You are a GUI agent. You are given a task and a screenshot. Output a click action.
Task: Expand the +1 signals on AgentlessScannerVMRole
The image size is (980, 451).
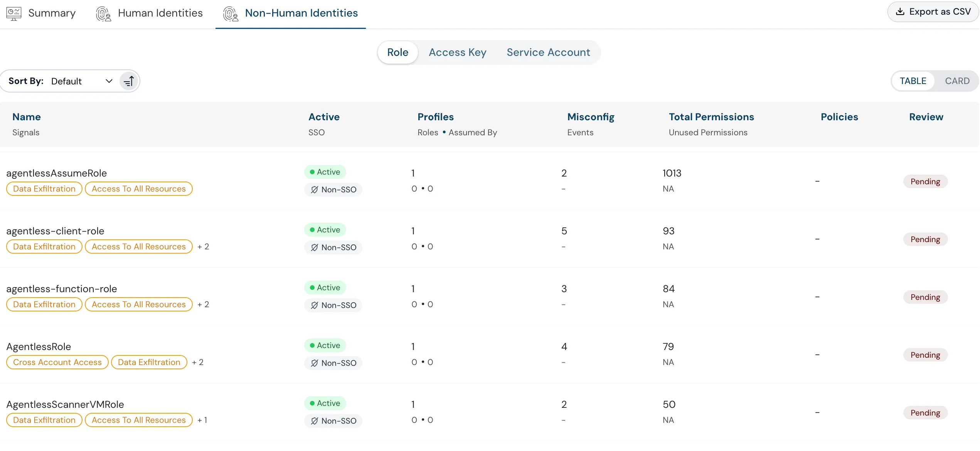[202, 420]
